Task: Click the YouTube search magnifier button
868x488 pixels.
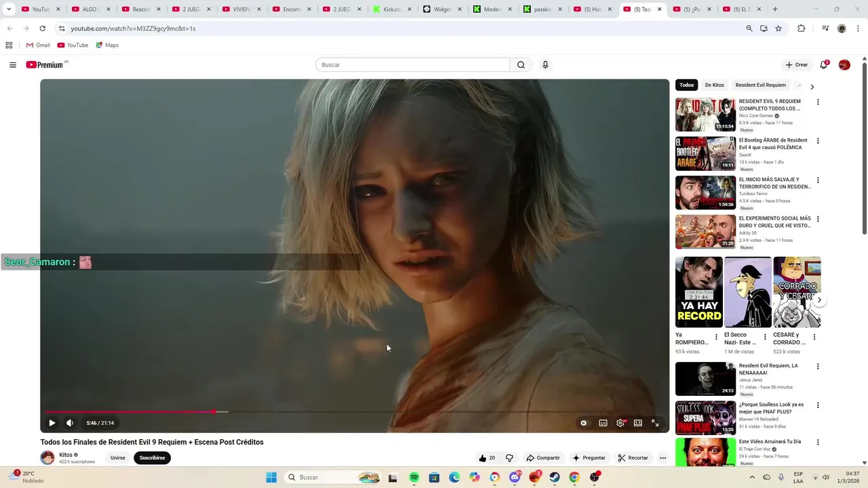Action: 521,65
